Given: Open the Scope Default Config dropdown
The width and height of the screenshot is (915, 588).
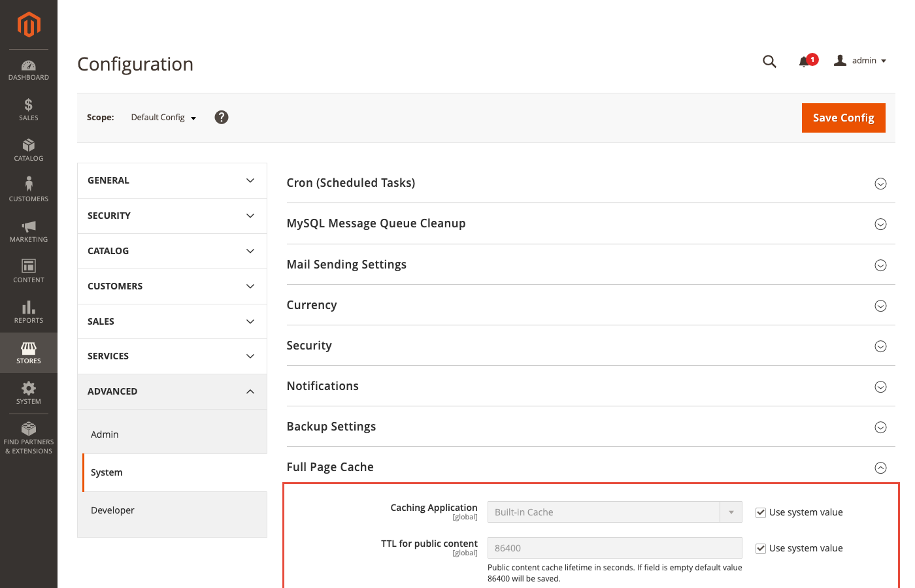Looking at the screenshot, I should coord(163,117).
